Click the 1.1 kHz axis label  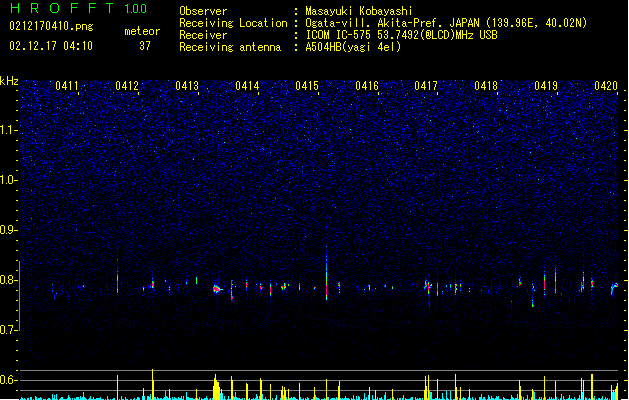tap(8, 131)
